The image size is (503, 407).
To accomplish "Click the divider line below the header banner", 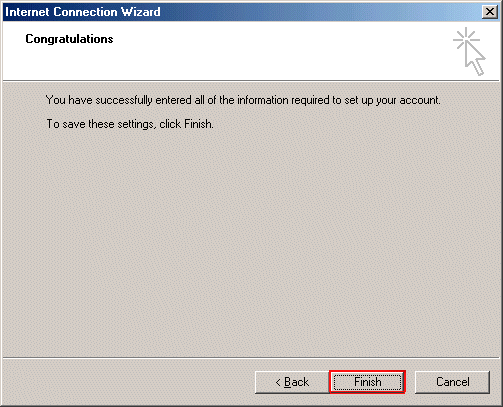I will point(251,80).
